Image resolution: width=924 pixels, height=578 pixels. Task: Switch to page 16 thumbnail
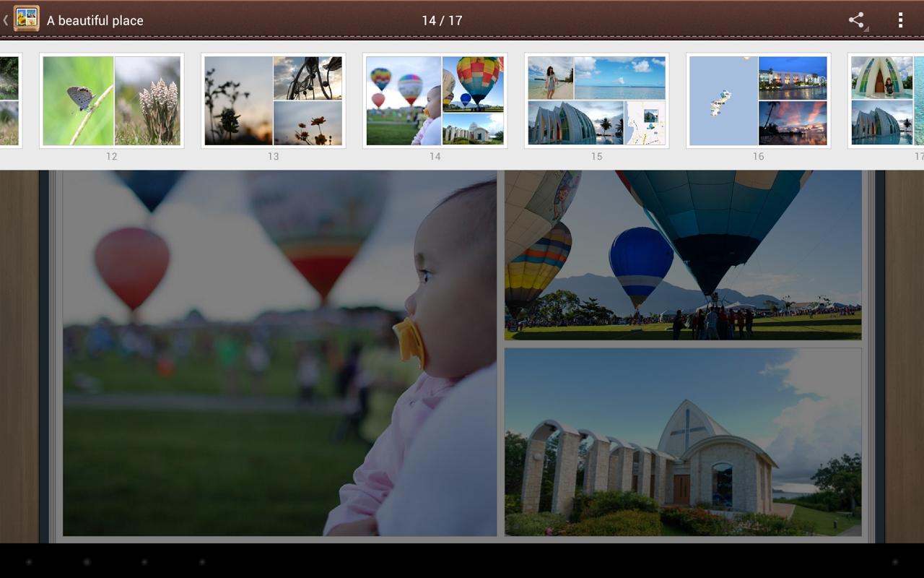point(759,101)
